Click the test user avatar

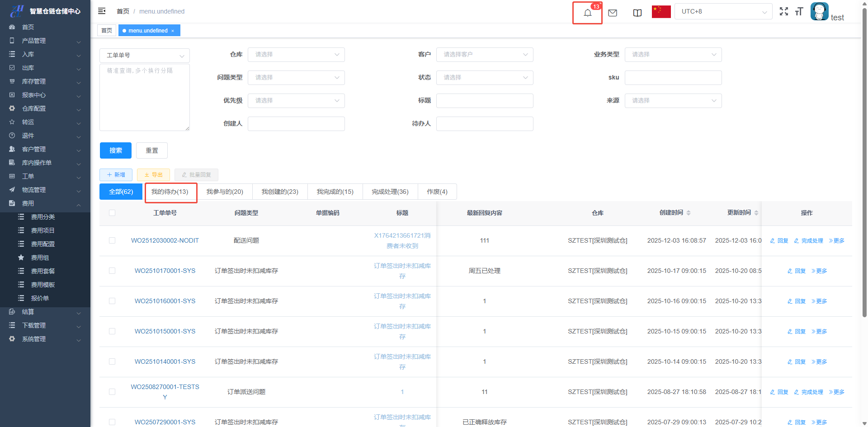pos(819,12)
